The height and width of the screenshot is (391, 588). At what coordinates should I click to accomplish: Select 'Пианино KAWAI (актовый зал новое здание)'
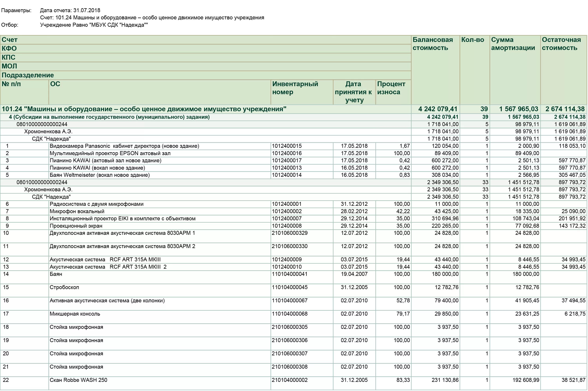[105, 161]
